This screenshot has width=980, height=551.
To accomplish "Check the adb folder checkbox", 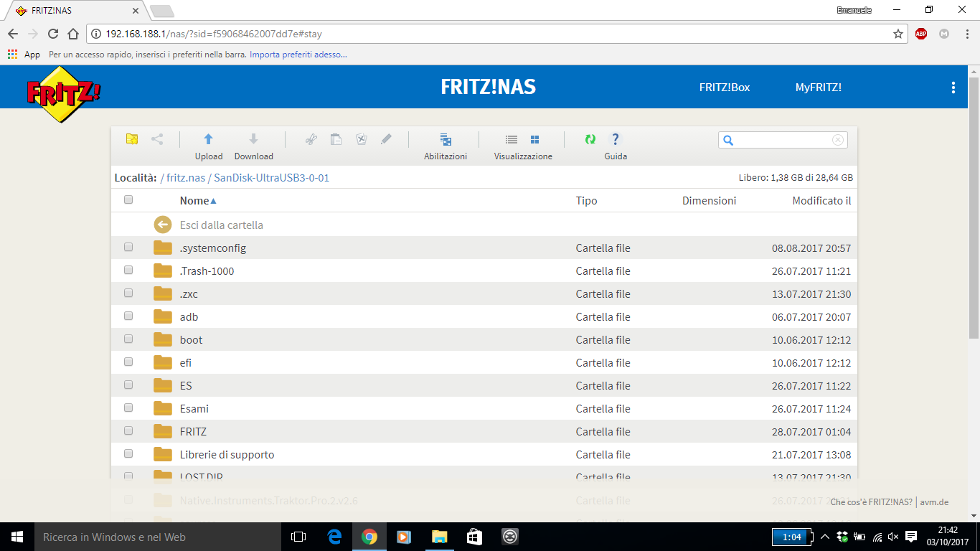I will tap(128, 316).
